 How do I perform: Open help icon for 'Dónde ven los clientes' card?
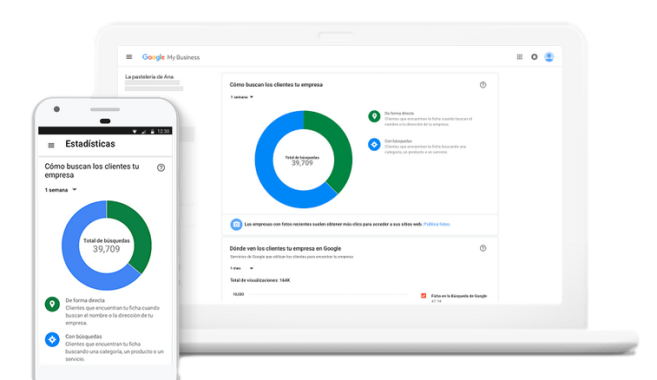(483, 248)
